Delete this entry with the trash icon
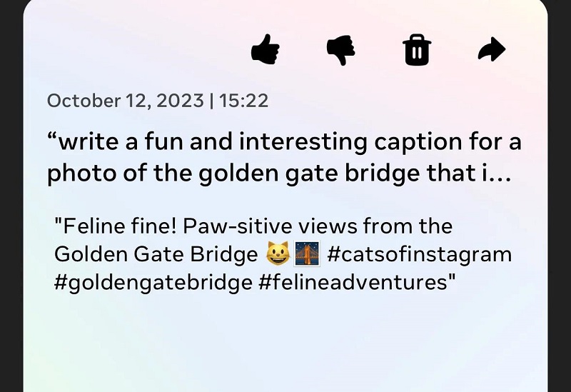Viewport: 571px width, 392px height. coord(417,51)
